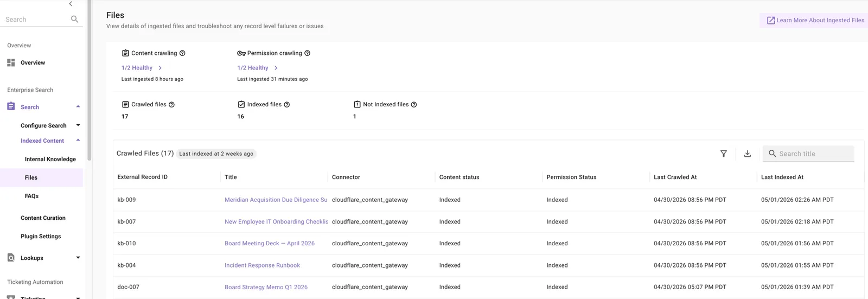This screenshot has width=868, height=299.
Task: Click the Search title input
Action: tap(808, 154)
